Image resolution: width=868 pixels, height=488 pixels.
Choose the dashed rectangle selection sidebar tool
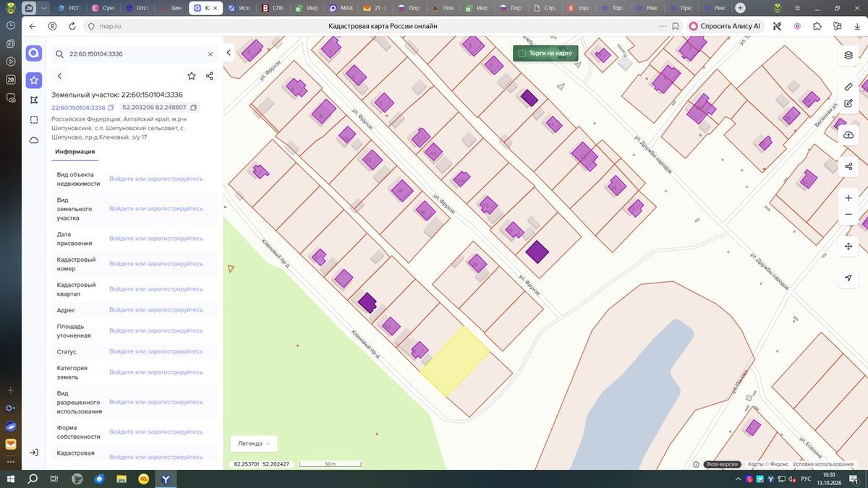tap(33, 120)
